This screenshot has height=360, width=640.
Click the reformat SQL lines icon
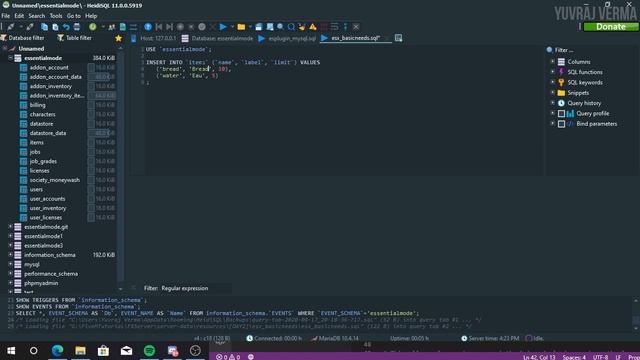[x=334, y=27]
